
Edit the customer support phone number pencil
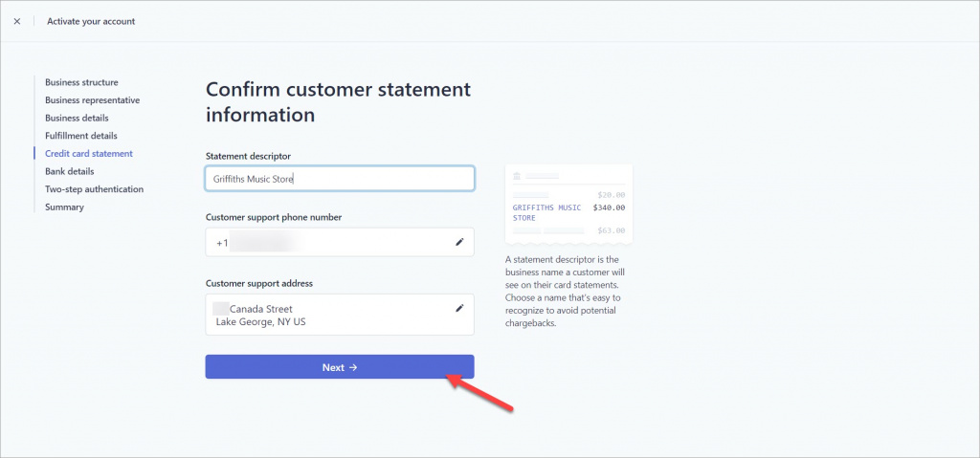[459, 242]
